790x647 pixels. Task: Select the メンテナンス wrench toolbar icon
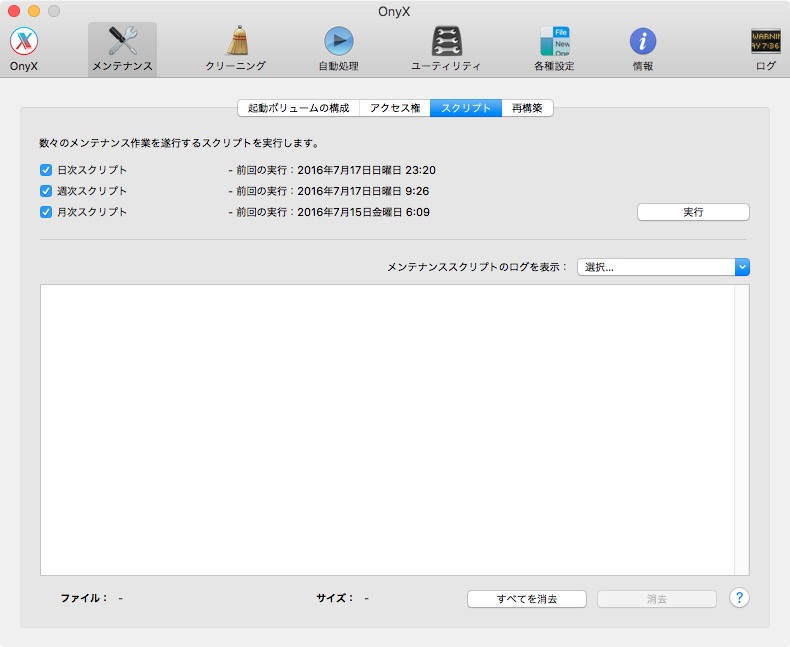[x=122, y=49]
